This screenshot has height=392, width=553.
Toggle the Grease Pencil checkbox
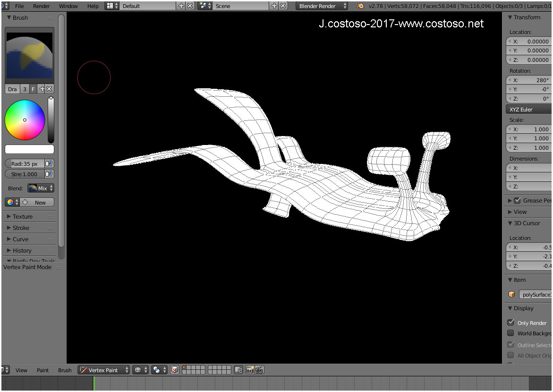[x=517, y=200]
